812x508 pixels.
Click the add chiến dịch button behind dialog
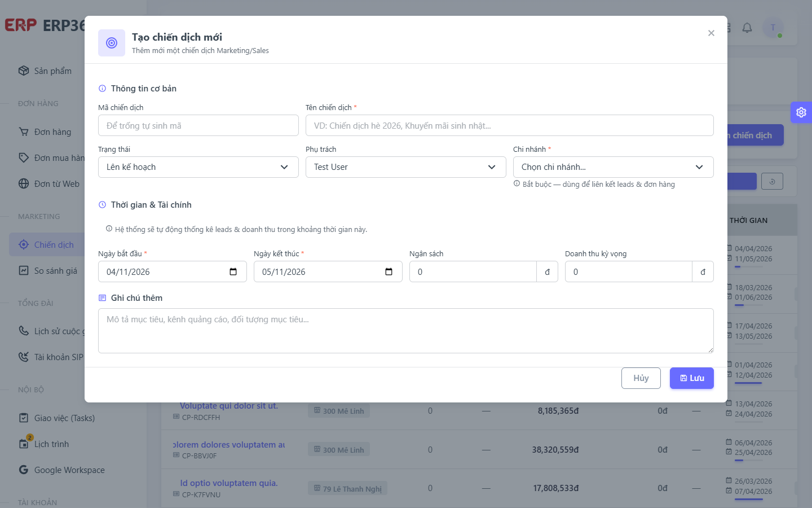tap(755, 135)
